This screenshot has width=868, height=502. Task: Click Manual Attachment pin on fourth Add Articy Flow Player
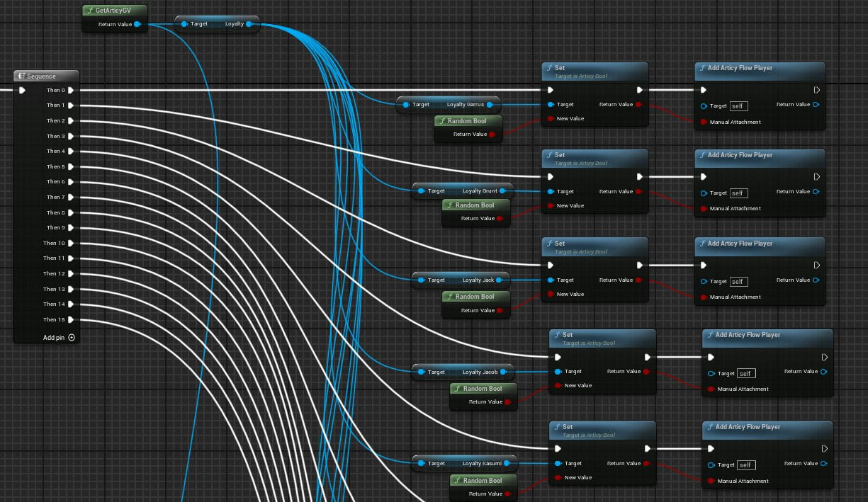[711, 389]
